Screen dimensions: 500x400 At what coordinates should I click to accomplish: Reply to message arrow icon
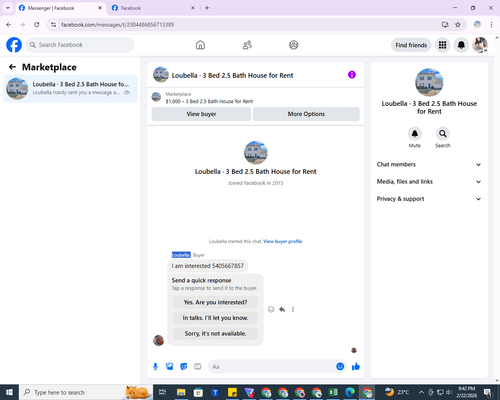pyautogui.click(x=282, y=309)
